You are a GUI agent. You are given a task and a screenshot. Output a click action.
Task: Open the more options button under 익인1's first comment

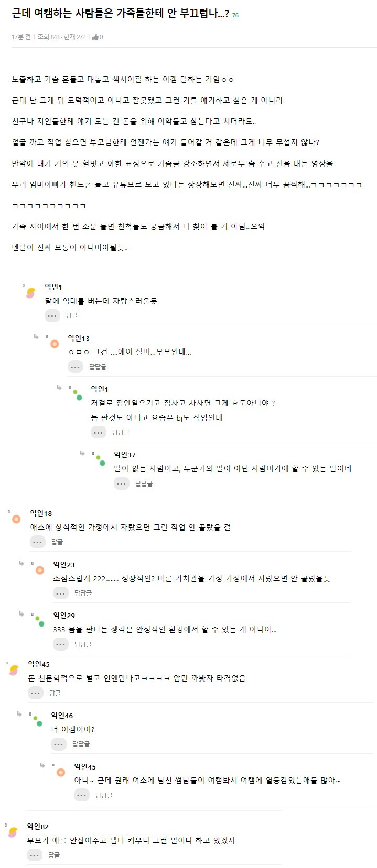click(52, 315)
